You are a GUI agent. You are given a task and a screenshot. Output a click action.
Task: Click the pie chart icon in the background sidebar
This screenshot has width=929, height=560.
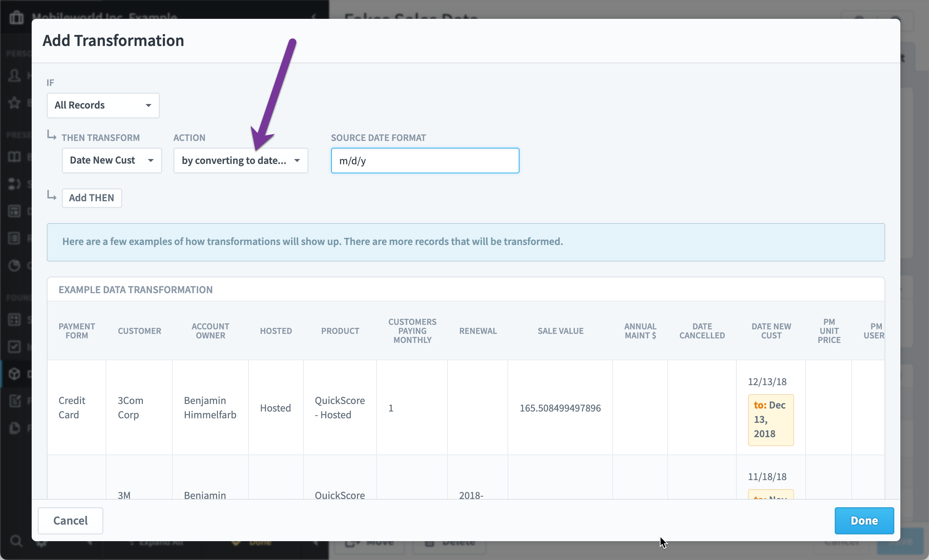14,265
